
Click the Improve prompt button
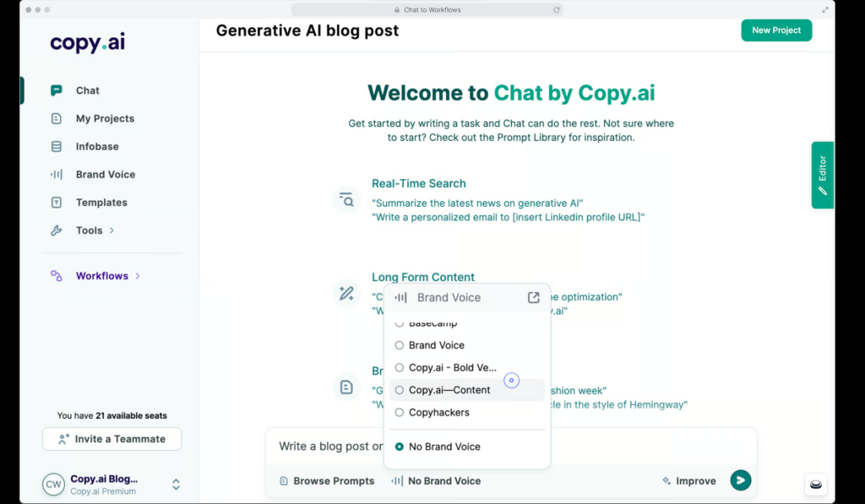(x=689, y=481)
